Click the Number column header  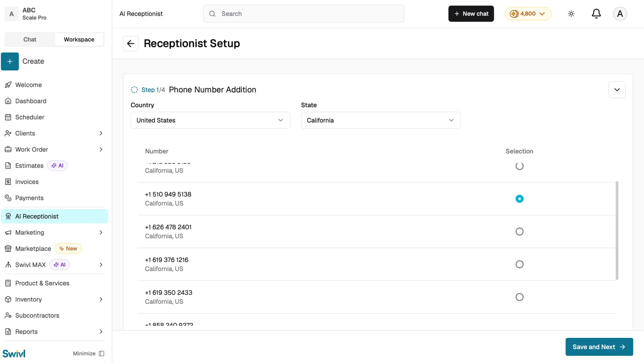point(157,151)
